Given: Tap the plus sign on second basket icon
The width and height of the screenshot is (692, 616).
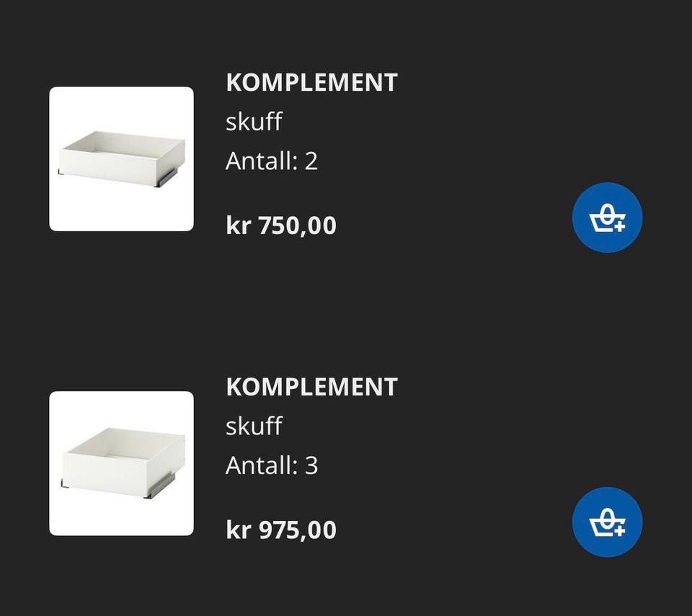Looking at the screenshot, I should 620,531.
